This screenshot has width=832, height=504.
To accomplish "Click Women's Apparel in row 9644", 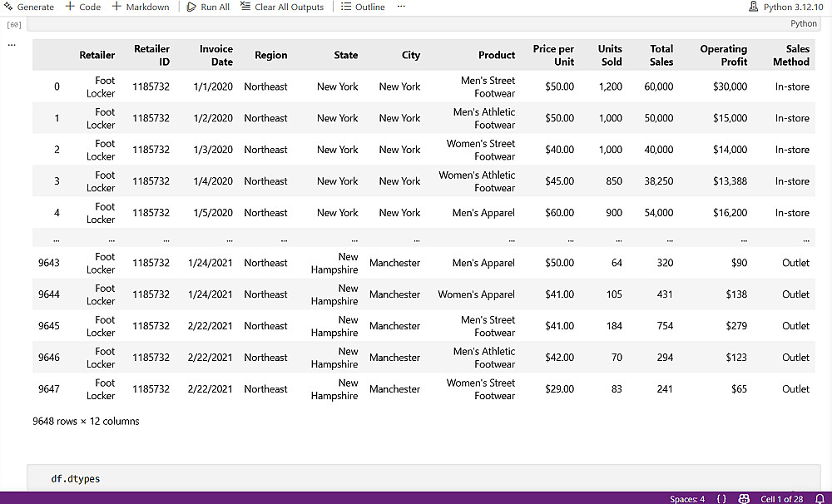I will [477, 294].
